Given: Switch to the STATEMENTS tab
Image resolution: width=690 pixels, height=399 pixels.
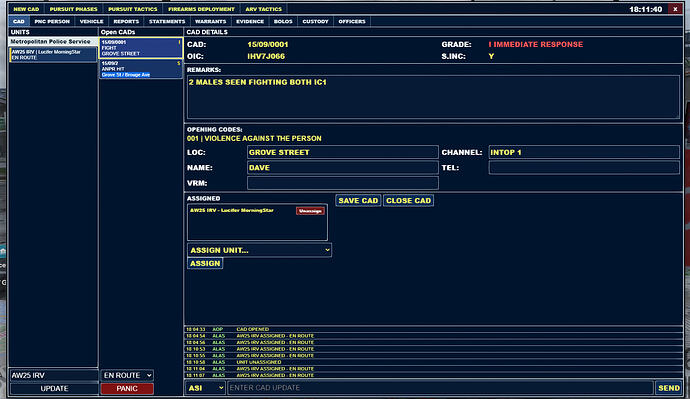Looking at the screenshot, I should tap(167, 21).
